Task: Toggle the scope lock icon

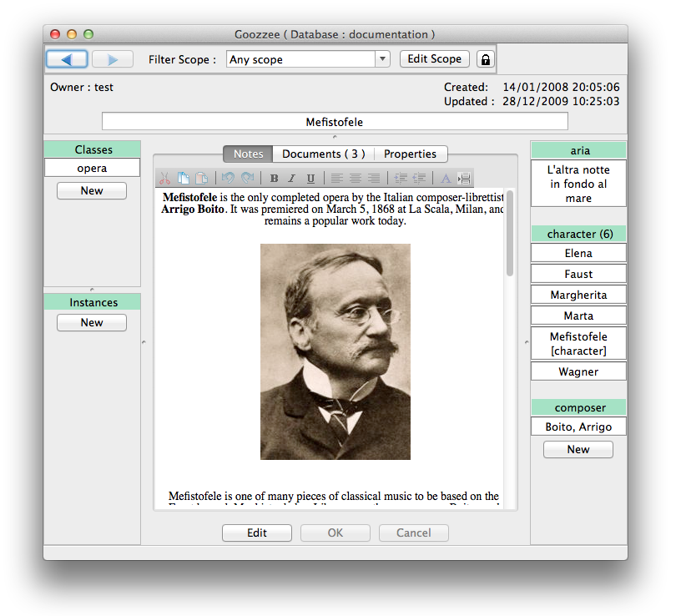Action: 485,59
